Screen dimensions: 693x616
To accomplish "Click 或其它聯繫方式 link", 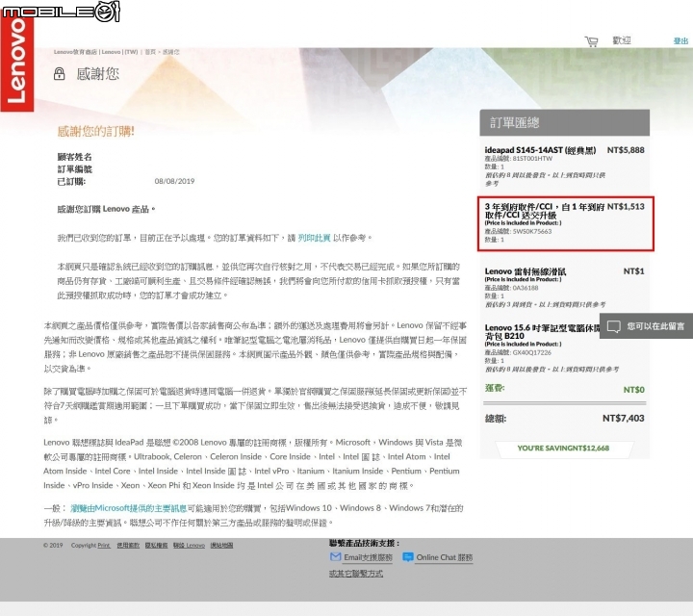I will pyautogui.click(x=356, y=573).
